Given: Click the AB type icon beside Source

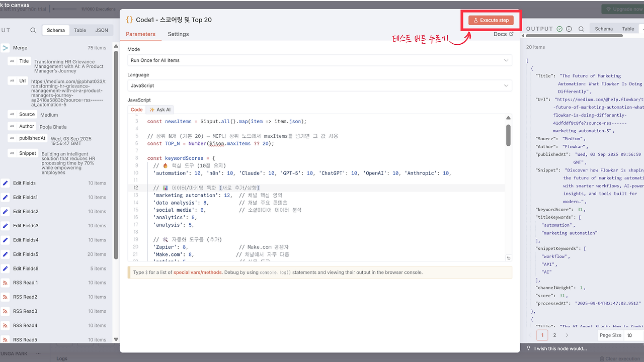Looking at the screenshot, I should [x=12, y=114].
